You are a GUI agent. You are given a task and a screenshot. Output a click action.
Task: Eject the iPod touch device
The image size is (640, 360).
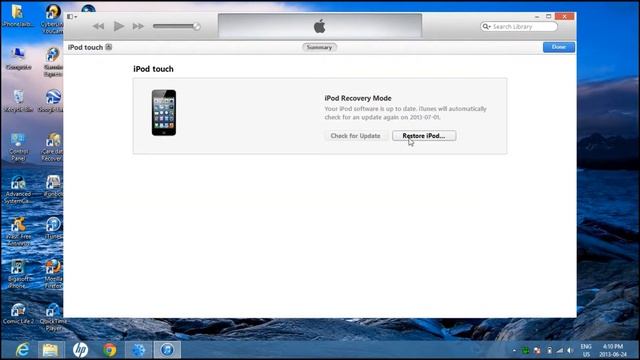coord(109,47)
